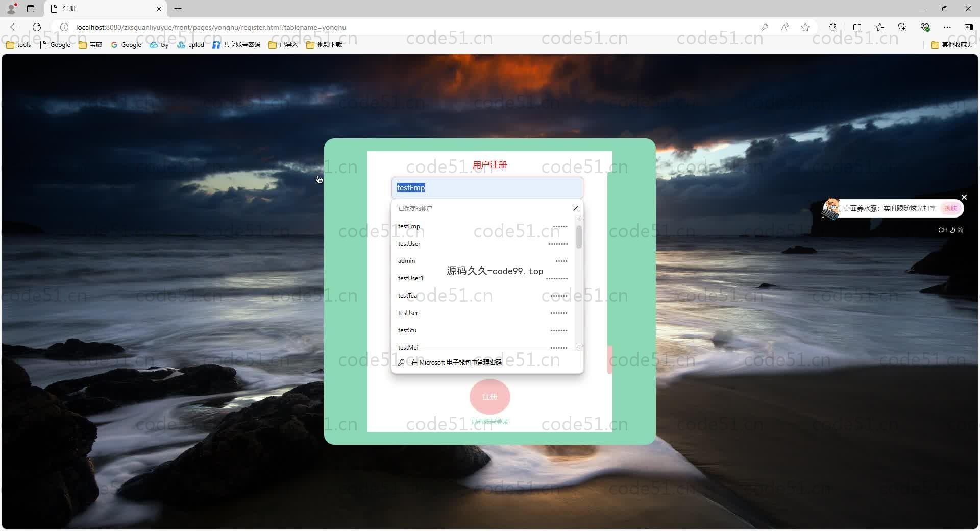Open the profile avatar icon
The image size is (980, 531).
tap(11, 8)
